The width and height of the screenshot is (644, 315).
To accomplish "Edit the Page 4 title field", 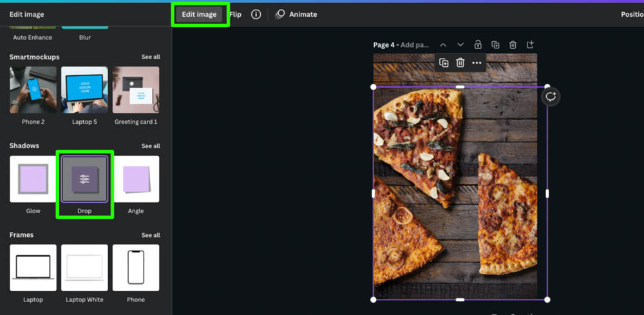I will click(415, 45).
